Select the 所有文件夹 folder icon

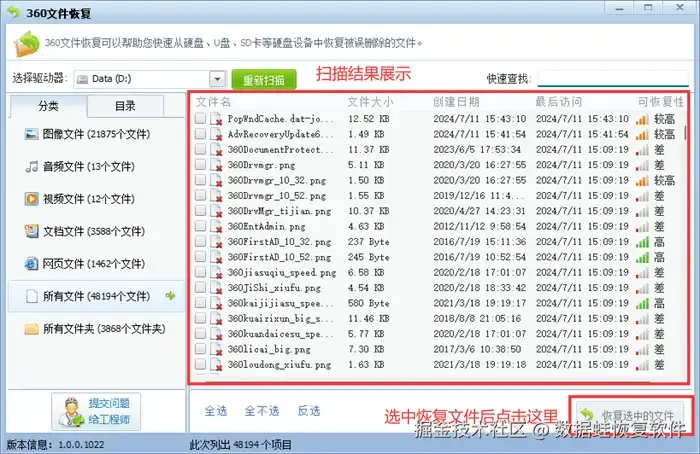point(31,329)
